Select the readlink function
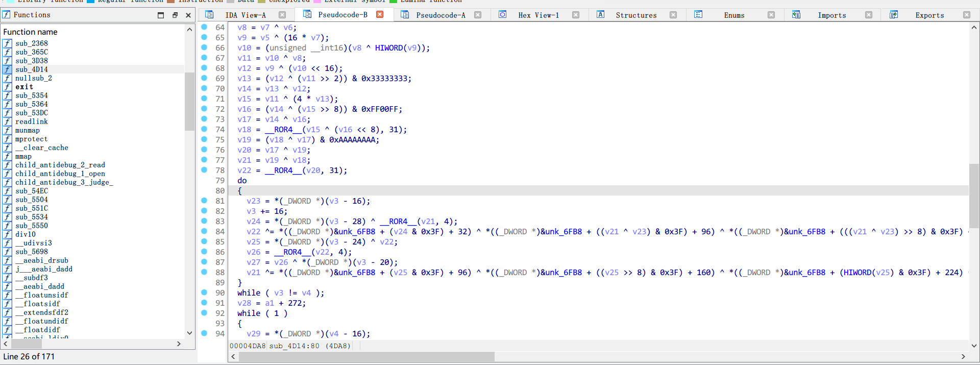The width and height of the screenshot is (980, 365). tap(31, 121)
